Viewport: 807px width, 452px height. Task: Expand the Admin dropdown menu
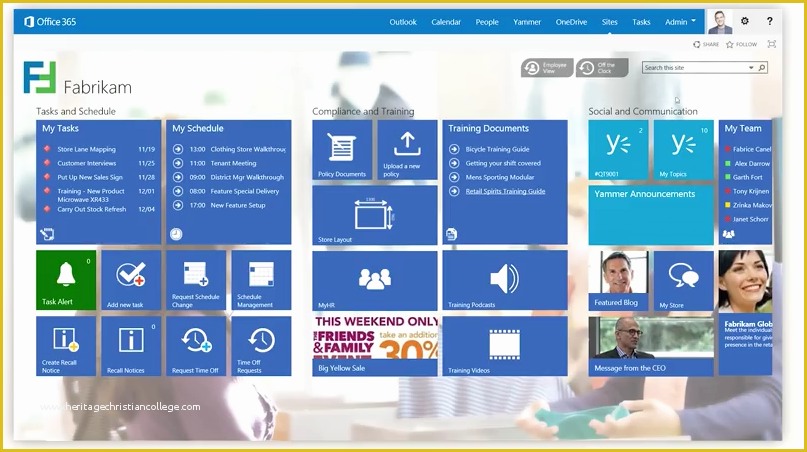(680, 22)
